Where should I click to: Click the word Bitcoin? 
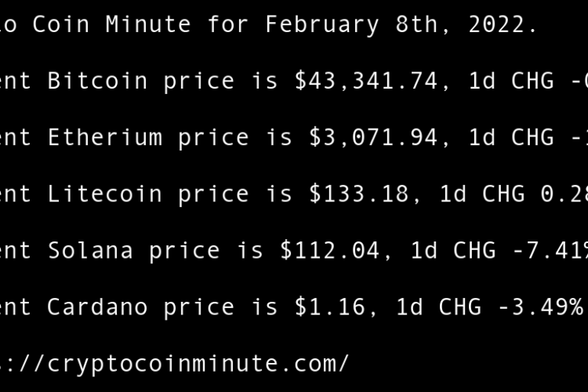(x=97, y=81)
